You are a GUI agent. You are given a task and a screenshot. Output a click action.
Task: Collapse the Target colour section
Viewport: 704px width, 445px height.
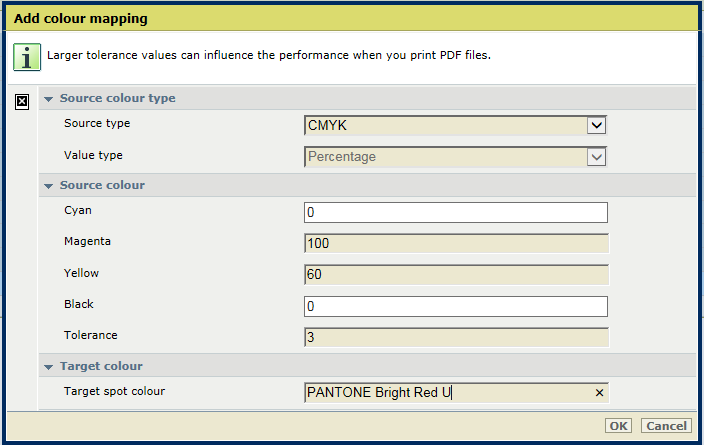tap(48, 367)
